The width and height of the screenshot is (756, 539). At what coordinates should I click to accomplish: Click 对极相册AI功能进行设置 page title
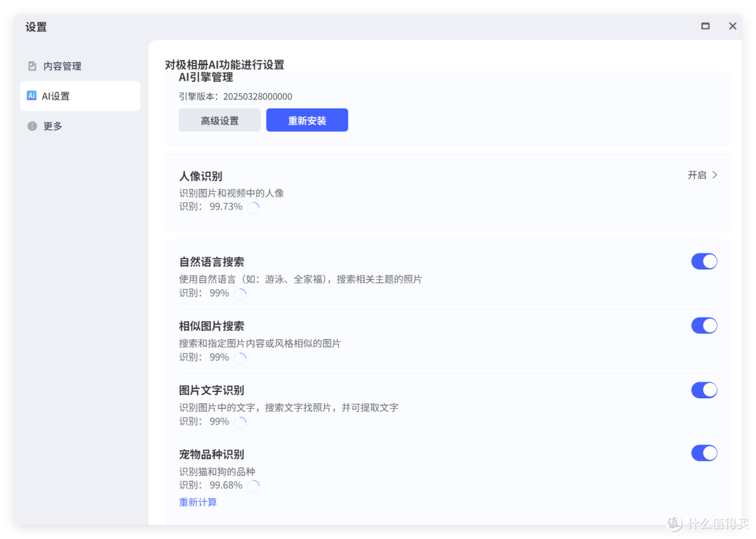tap(225, 64)
